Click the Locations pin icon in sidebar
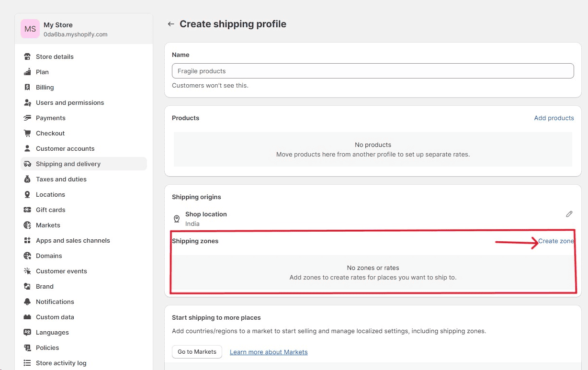The width and height of the screenshot is (588, 370). pyautogui.click(x=27, y=194)
